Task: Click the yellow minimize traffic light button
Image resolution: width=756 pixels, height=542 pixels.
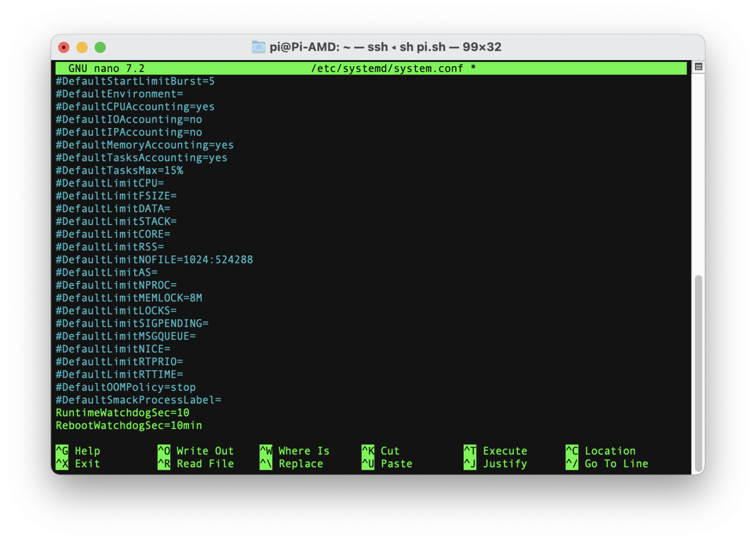Action: [82, 47]
